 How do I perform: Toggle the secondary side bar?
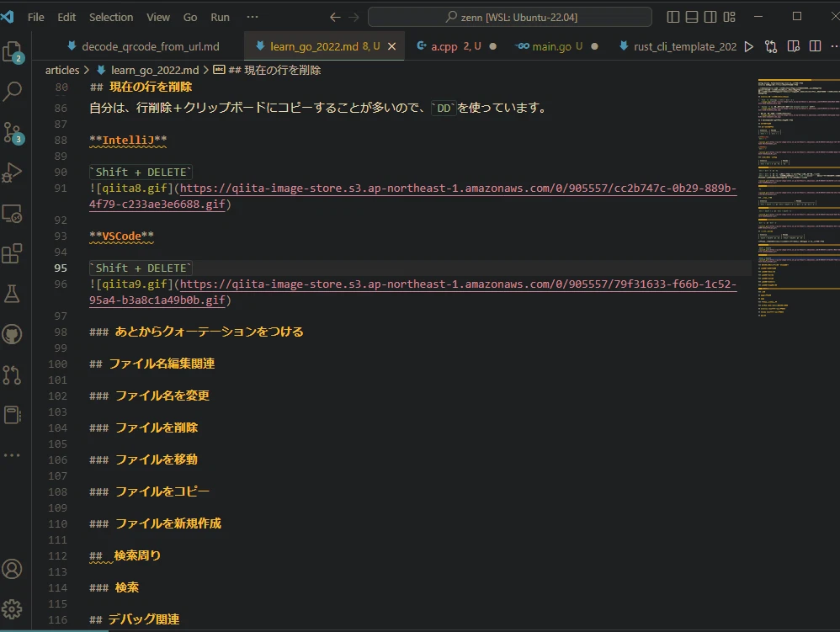[x=710, y=17]
